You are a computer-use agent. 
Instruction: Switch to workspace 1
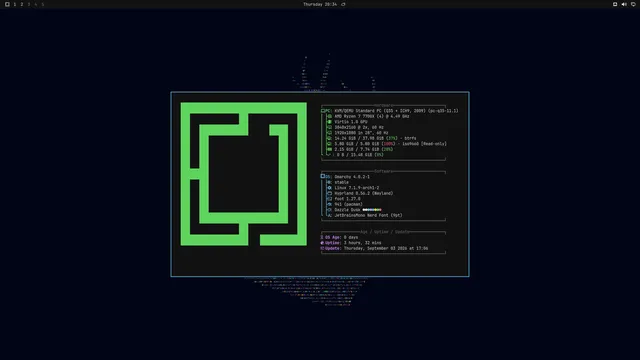[15, 4]
